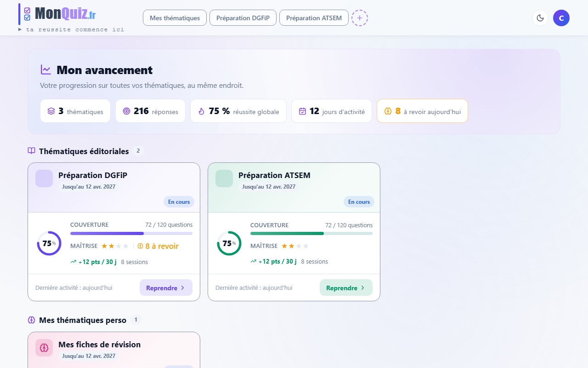The height and width of the screenshot is (368, 588).
Task: Switch to the Préparation DGFiP tab
Action: pos(243,18)
